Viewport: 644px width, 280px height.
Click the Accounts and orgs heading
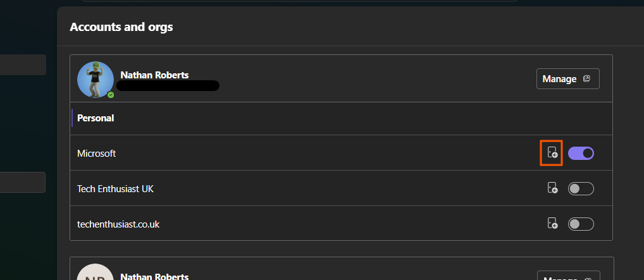pos(121,27)
